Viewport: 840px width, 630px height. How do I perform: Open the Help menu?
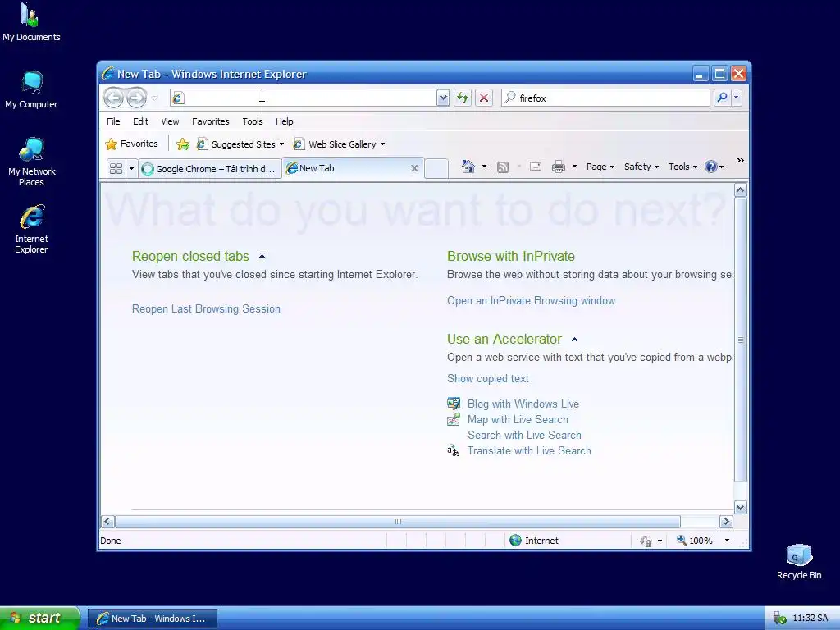(284, 121)
